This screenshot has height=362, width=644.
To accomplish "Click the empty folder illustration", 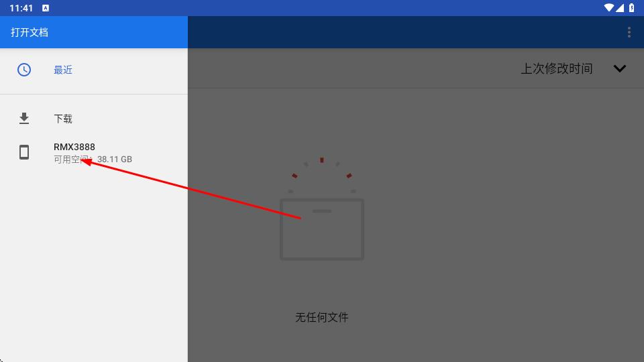I will pos(321,208).
